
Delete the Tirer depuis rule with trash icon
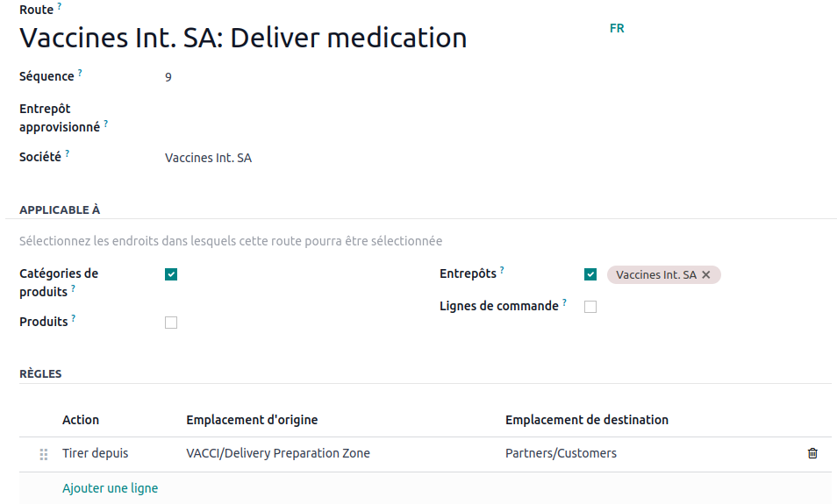pos(812,453)
